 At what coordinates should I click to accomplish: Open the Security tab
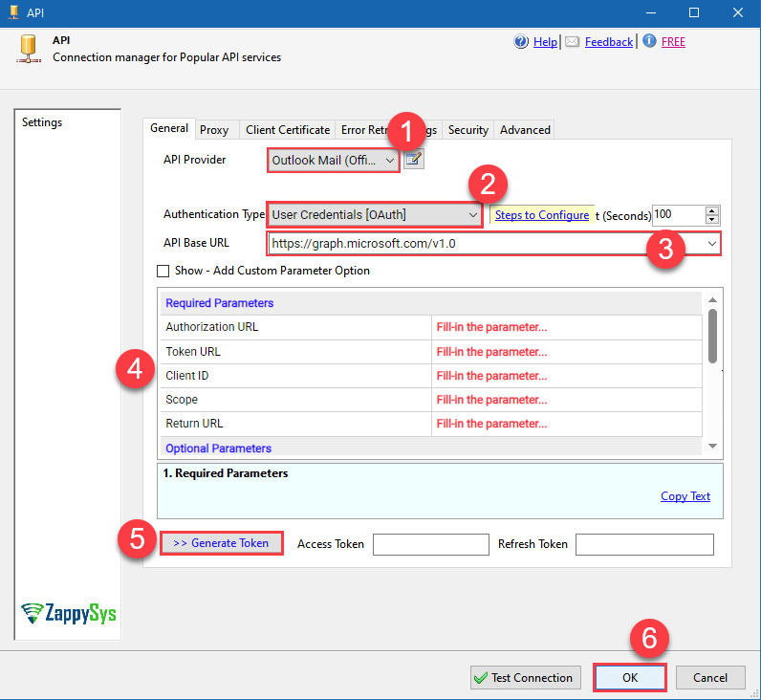(467, 130)
